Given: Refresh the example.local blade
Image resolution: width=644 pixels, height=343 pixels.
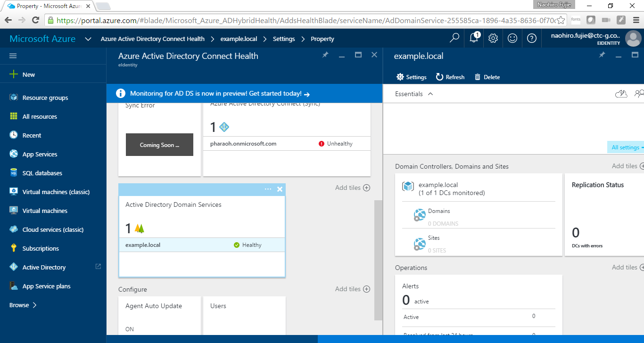Looking at the screenshot, I should [x=450, y=77].
